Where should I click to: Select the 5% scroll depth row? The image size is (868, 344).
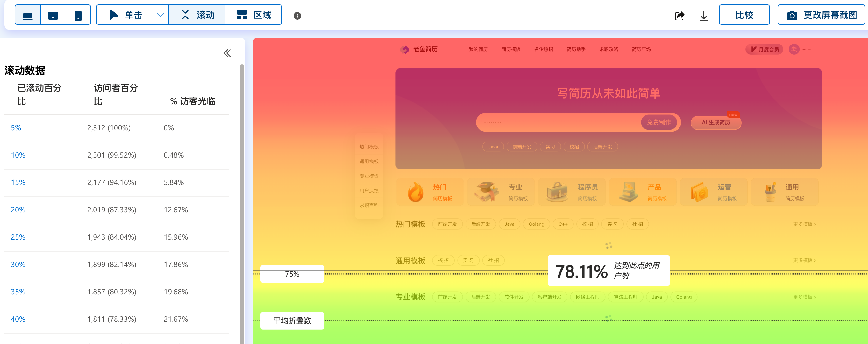point(16,128)
